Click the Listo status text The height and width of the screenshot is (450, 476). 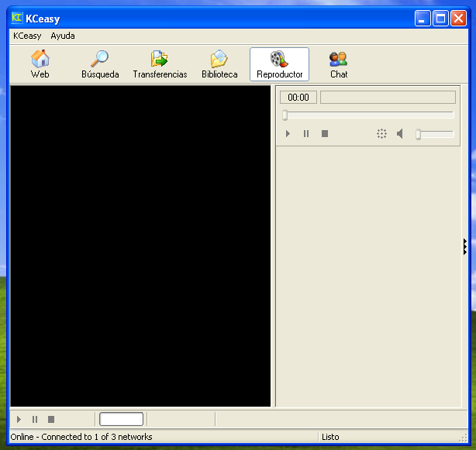click(x=330, y=437)
